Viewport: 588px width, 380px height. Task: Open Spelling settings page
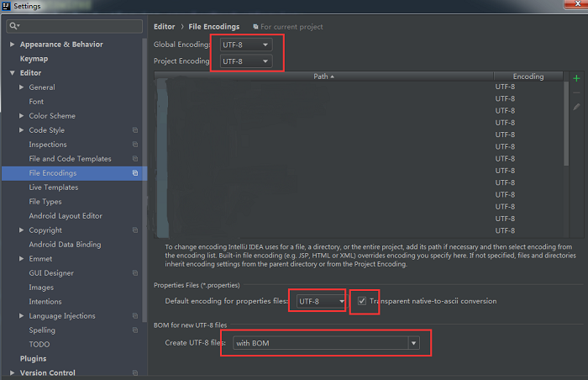point(42,330)
